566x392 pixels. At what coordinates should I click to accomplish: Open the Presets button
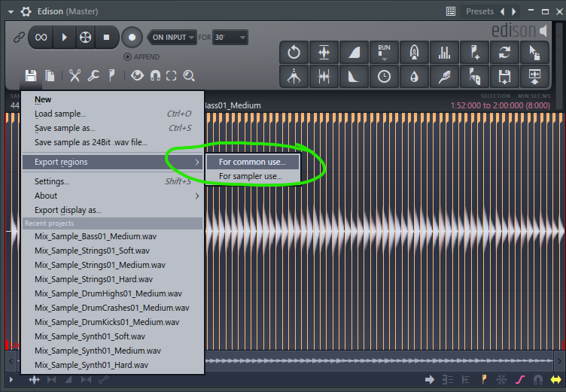479,11
